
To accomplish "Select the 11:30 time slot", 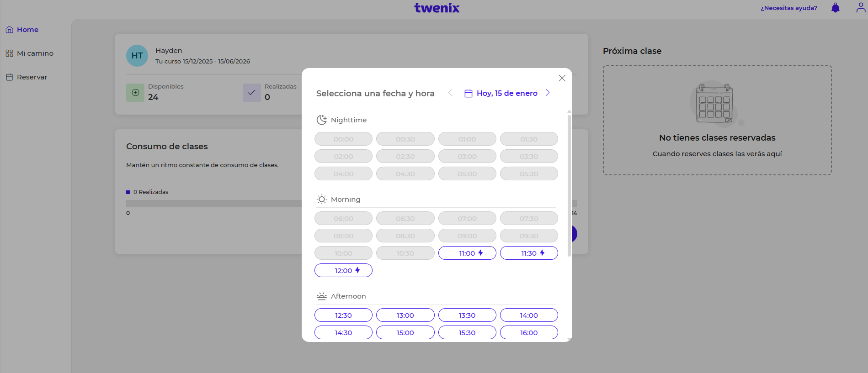I will 529,253.
